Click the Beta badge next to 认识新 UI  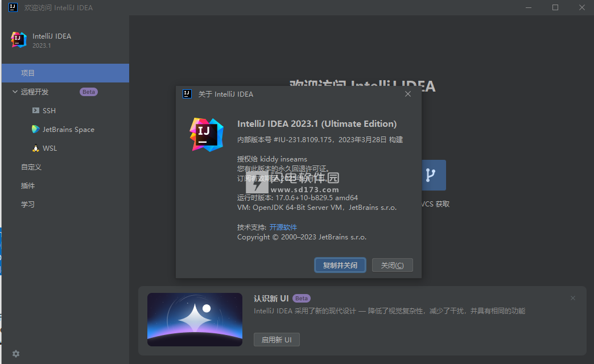301,299
